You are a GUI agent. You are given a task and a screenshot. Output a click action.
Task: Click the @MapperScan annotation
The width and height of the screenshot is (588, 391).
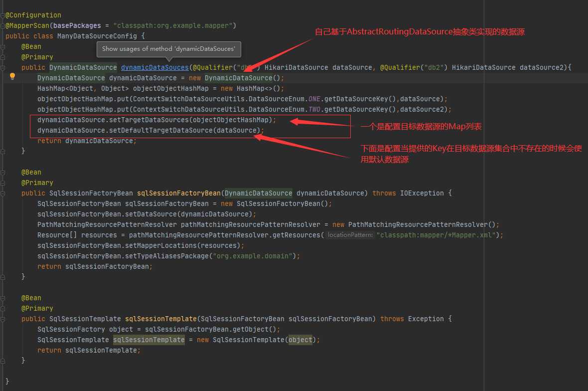(27, 25)
